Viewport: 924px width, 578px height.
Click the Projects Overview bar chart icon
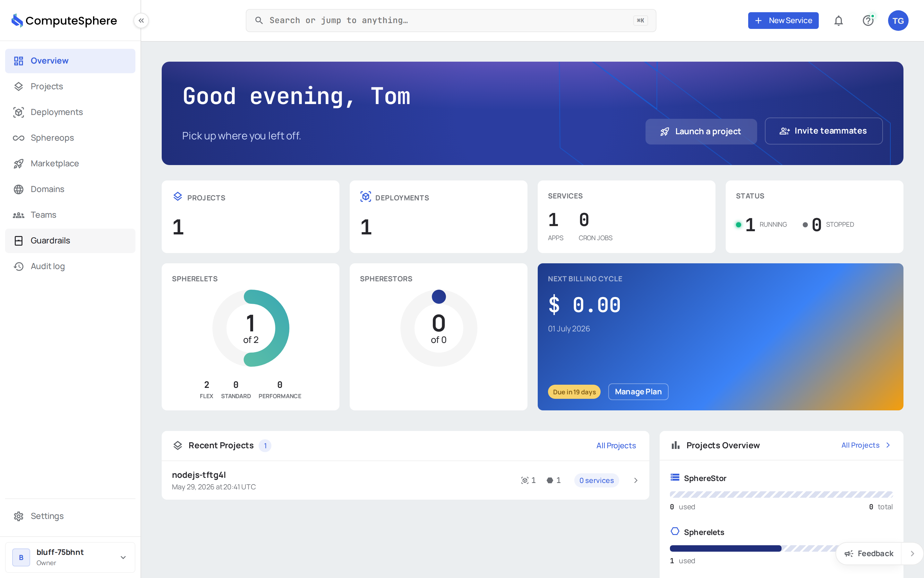tap(675, 445)
